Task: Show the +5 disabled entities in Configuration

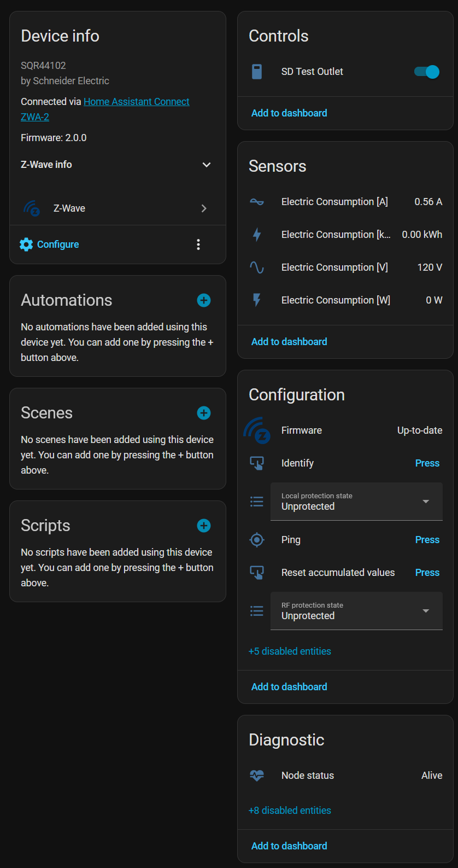Action: [290, 651]
